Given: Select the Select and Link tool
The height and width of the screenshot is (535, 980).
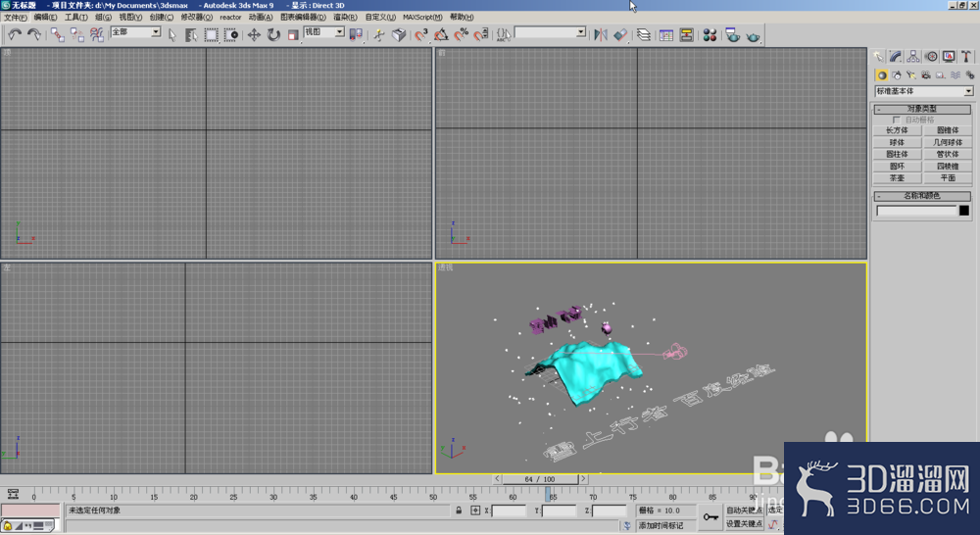Looking at the screenshot, I should click(x=58, y=34).
